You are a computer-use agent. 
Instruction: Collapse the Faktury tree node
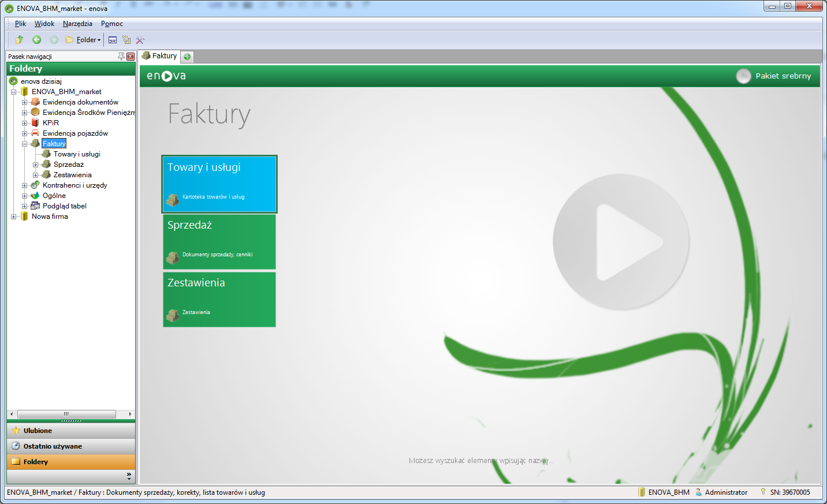pos(24,144)
